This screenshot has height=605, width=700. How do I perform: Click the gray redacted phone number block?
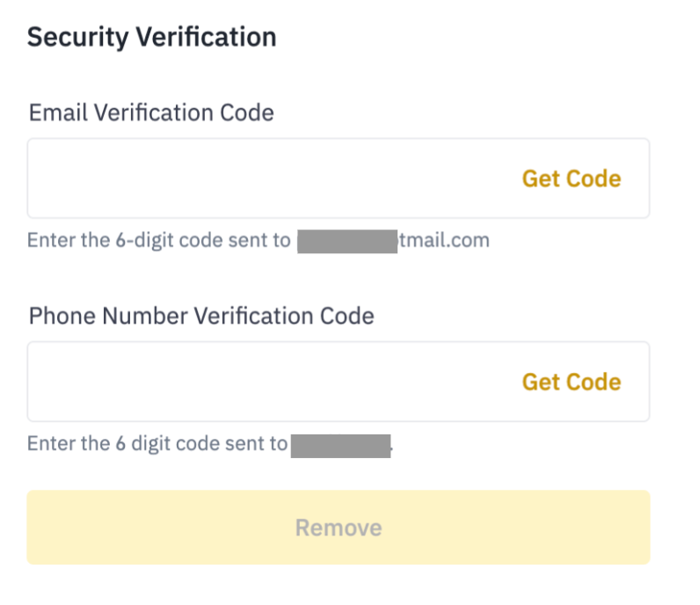coord(340,445)
